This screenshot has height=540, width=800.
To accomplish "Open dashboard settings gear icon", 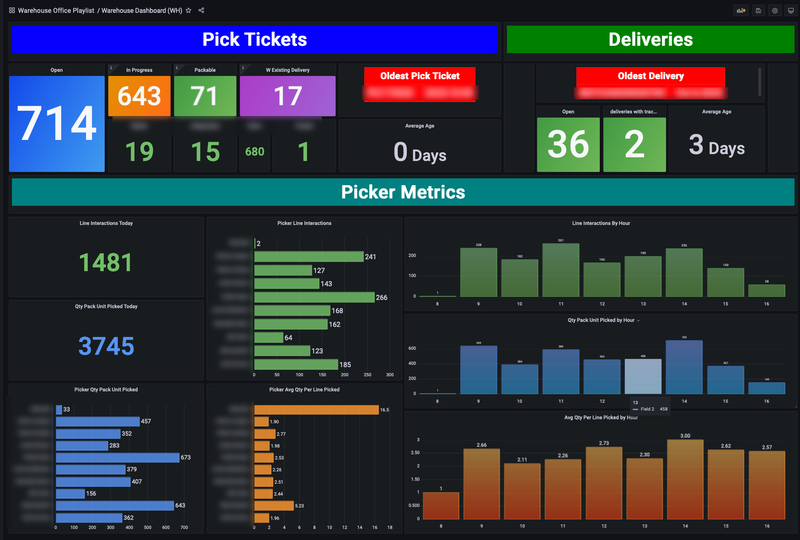I will tap(774, 10).
